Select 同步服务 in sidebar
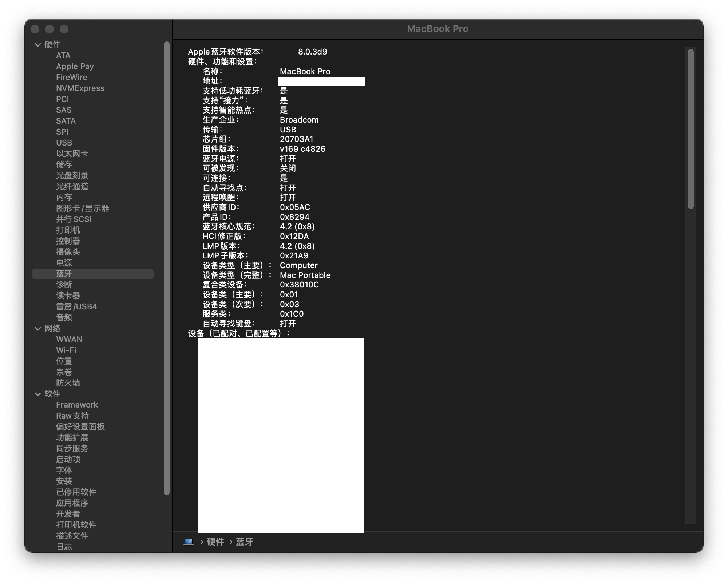 click(72, 448)
